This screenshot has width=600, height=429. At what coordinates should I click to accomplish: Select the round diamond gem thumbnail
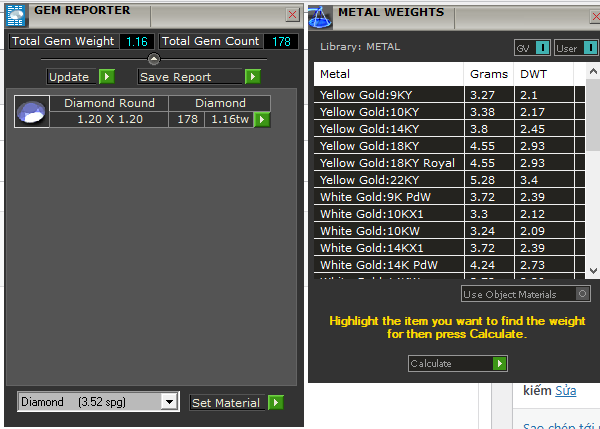coord(31,112)
